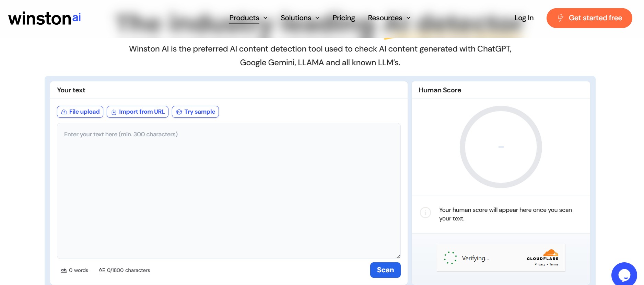Click the Log In link
This screenshot has width=644, height=285.
[524, 18]
